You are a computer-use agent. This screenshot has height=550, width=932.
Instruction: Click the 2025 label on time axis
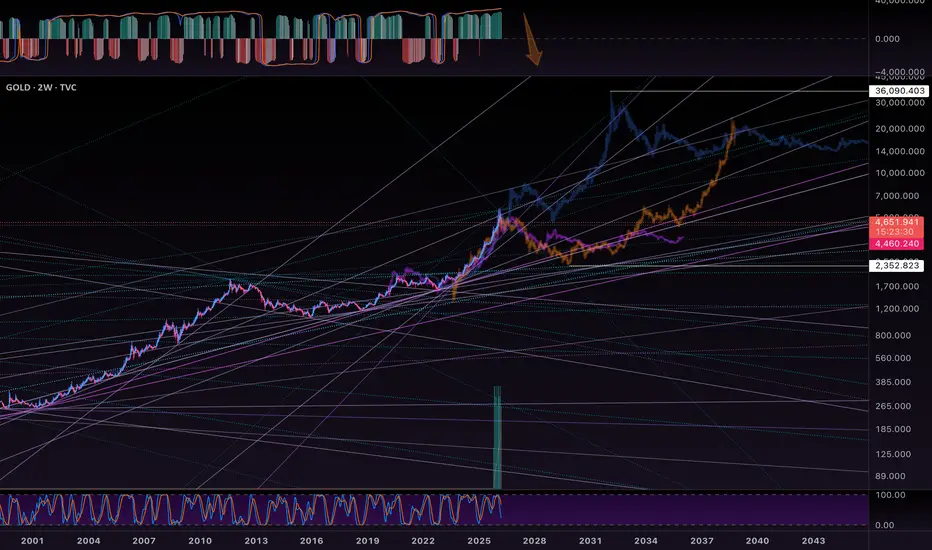click(479, 541)
